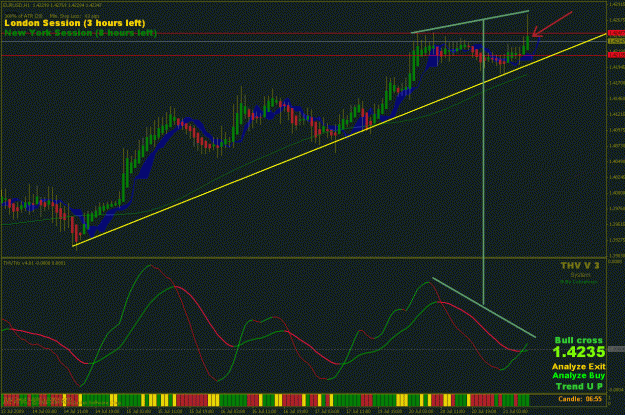The height and width of the screenshot is (415, 625).
Task: Select the 'New York Session (8 hours left)' label
Action: click(81, 33)
